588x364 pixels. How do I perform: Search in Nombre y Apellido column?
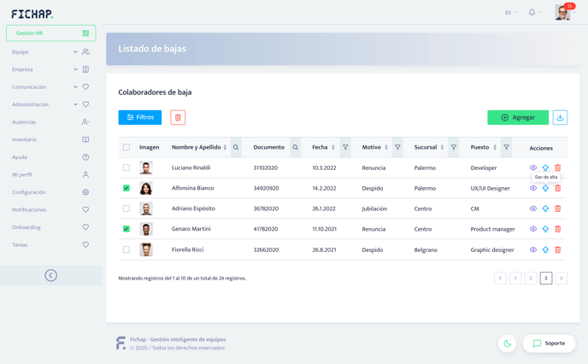(236, 147)
